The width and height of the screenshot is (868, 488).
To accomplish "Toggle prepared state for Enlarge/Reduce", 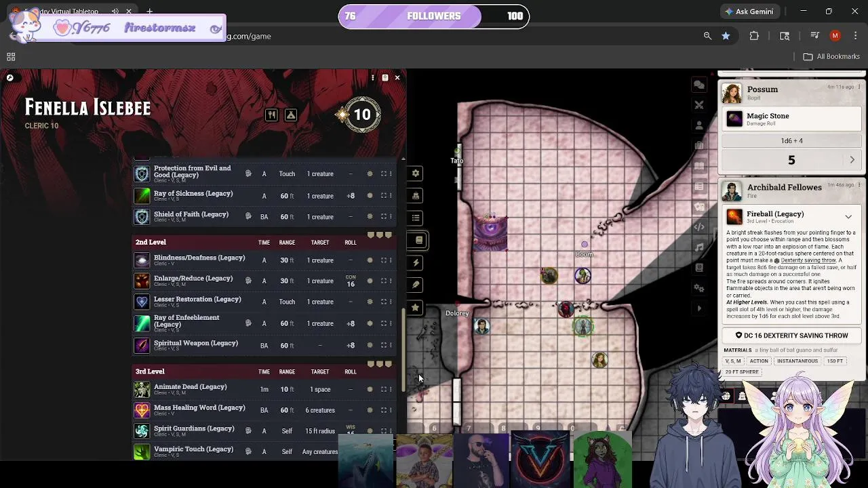I will 370,281.
